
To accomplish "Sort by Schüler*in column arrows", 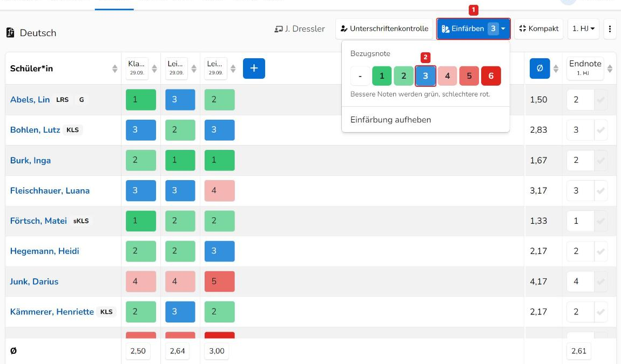I will click(114, 68).
